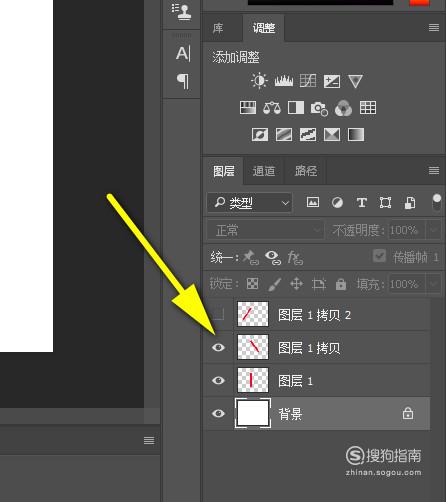The height and width of the screenshot is (502, 446).
Task: Select the 图层 1 拷贝 thumbnail
Action: tap(253, 347)
